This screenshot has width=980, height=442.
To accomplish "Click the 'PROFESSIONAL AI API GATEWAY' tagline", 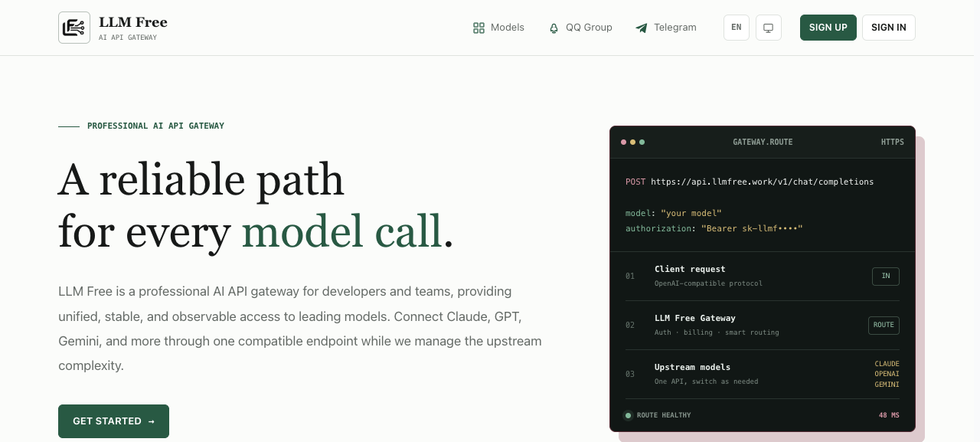I will tap(155, 126).
